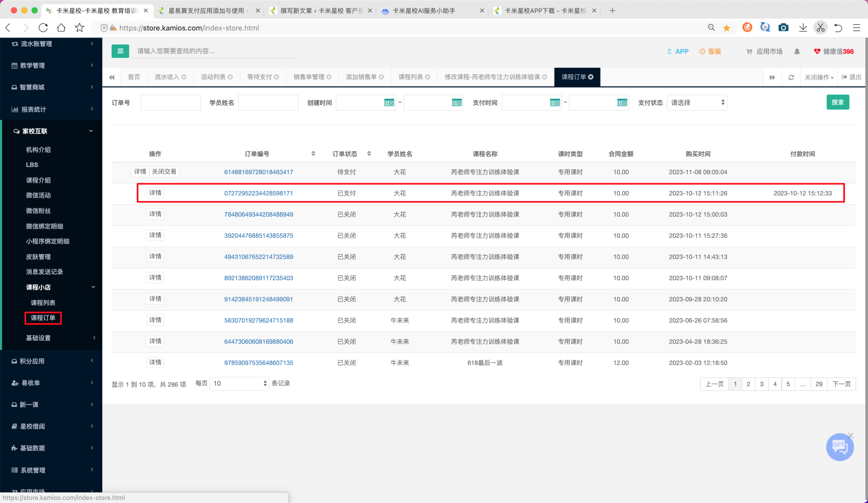Click the 订单号 input field
The height and width of the screenshot is (503, 868).
tap(171, 103)
